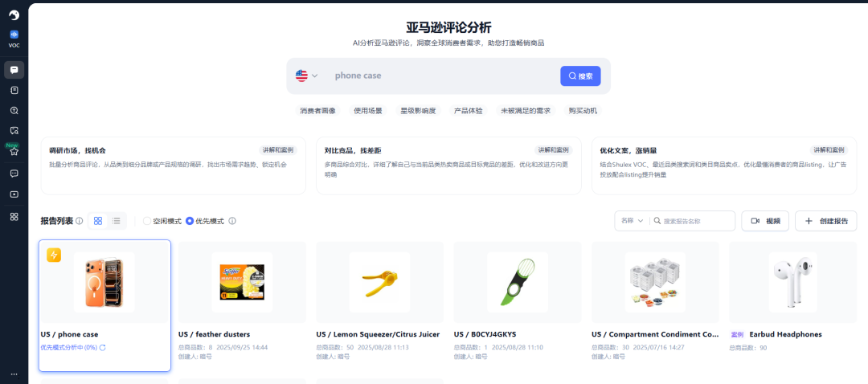Click the 优先模式分析中 (0%) status text
This screenshot has height=384, width=868.
[x=68, y=348]
